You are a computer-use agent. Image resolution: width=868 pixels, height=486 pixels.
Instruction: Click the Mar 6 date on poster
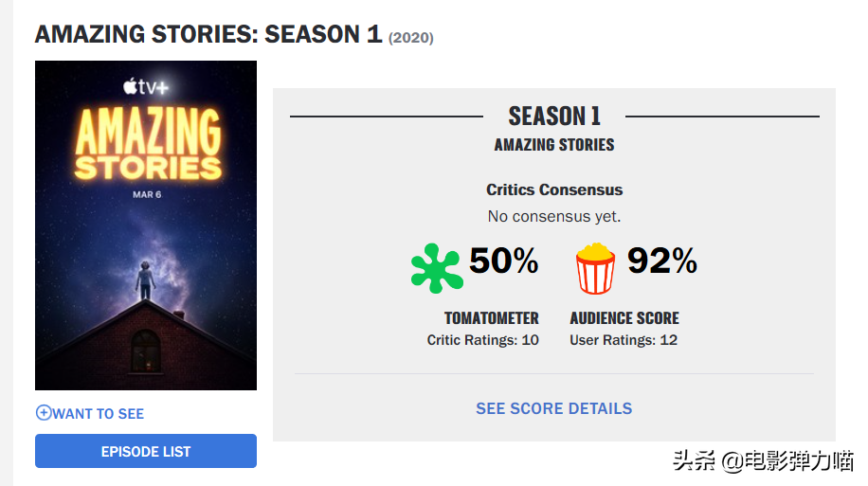[146, 194]
